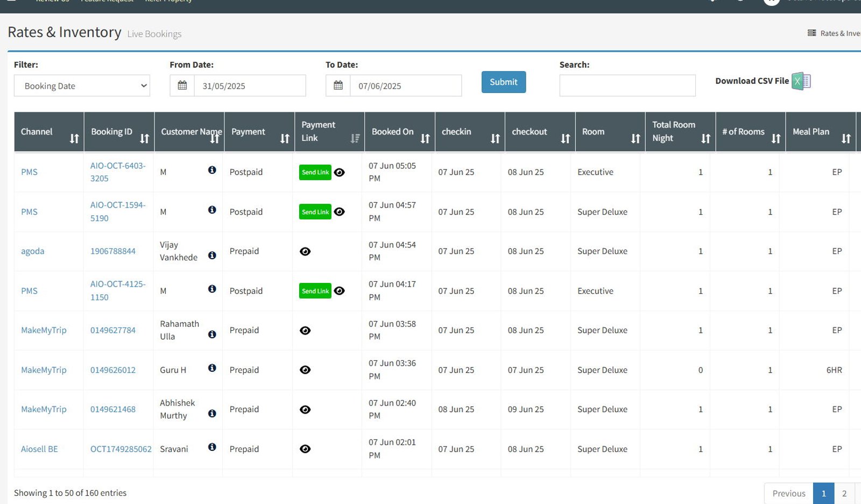Sort by # of Rooms column

751,132
